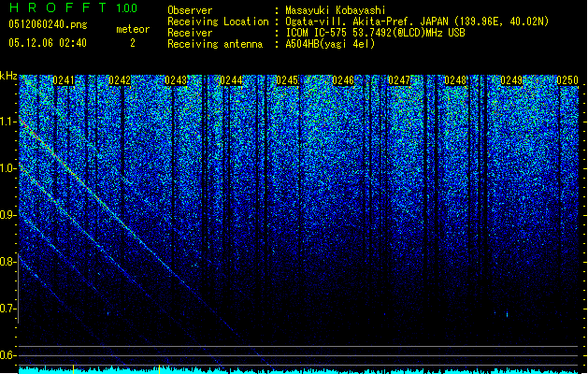Select the filename 0512060240.png

[48, 24]
